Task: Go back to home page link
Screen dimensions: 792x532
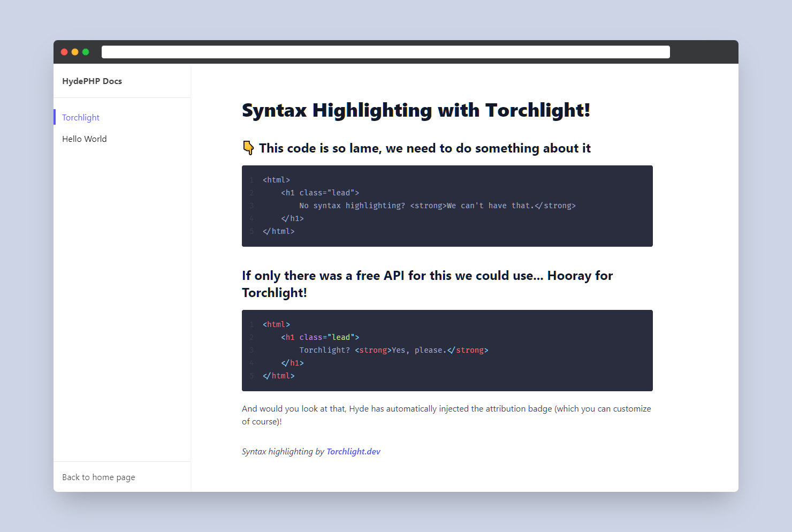Action: click(x=98, y=477)
